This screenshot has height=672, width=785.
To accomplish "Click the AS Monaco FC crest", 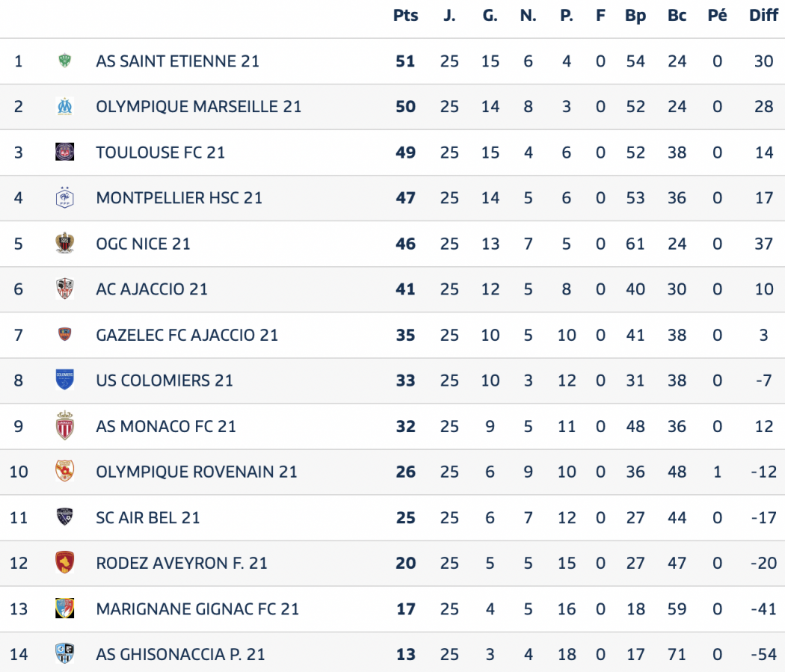I will tap(64, 426).
